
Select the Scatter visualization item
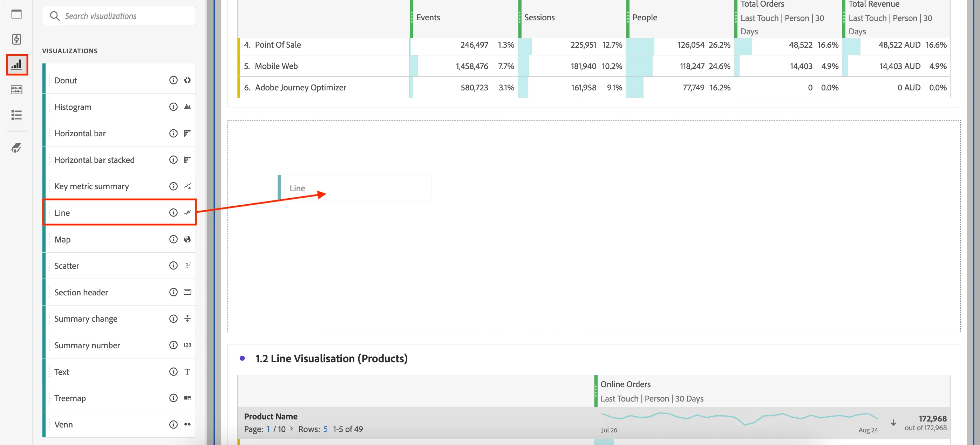click(x=119, y=266)
